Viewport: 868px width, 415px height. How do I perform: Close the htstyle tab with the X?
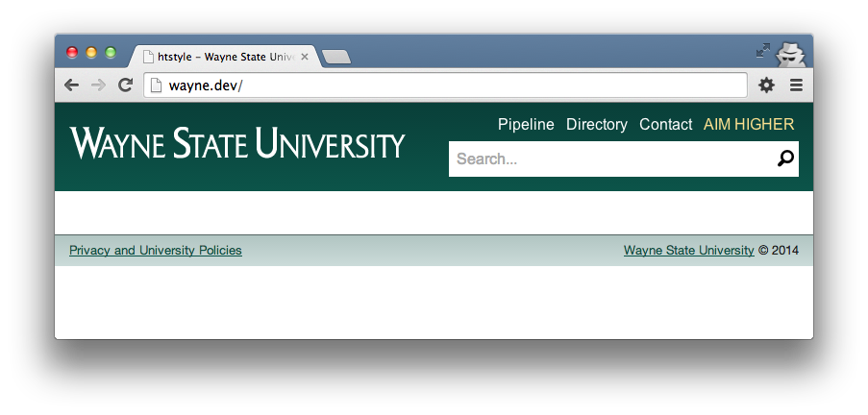pos(305,57)
